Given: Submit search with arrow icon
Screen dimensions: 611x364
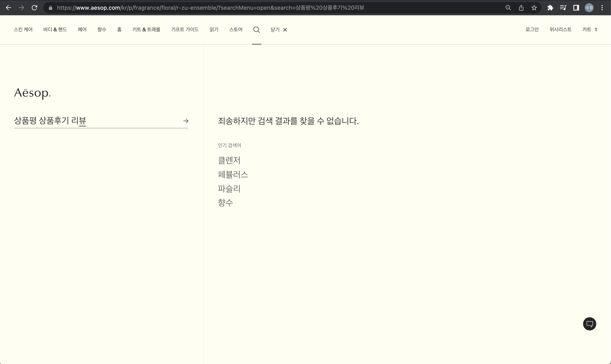Looking at the screenshot, I should click(x=186, y=121).
